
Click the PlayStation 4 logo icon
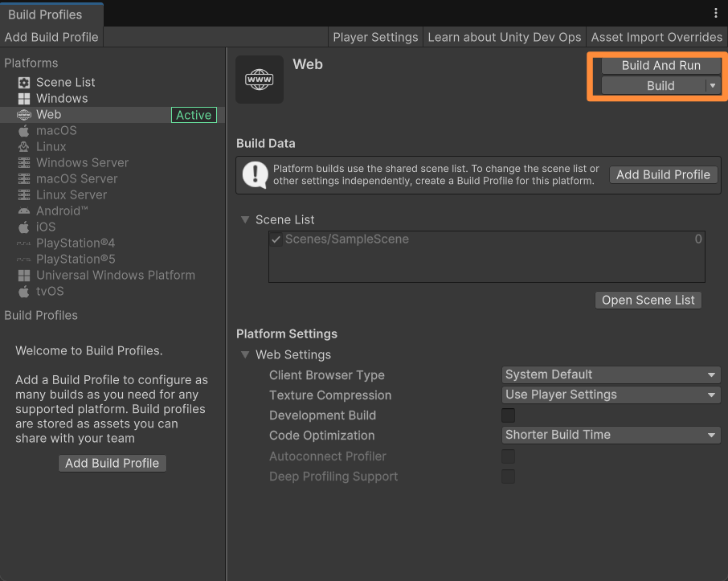(23, 243)
